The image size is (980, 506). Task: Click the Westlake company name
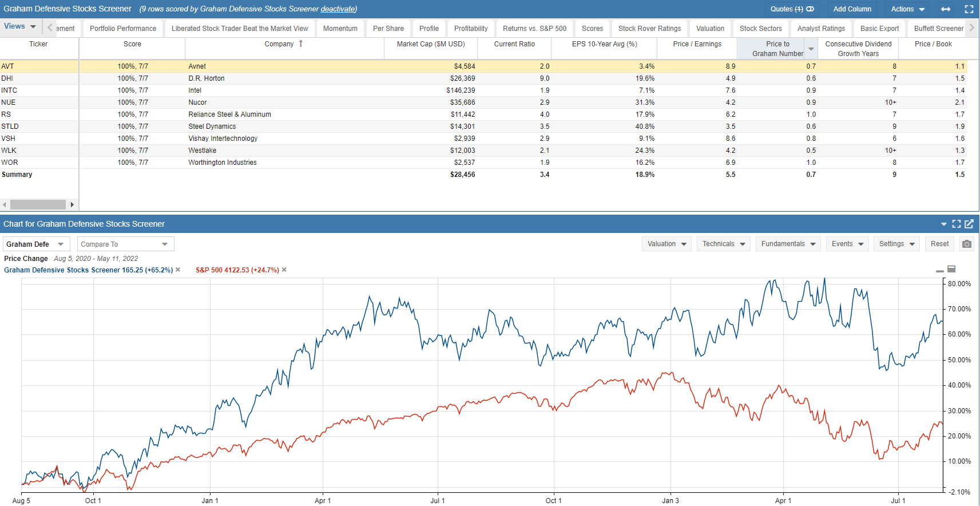point(202,151)
